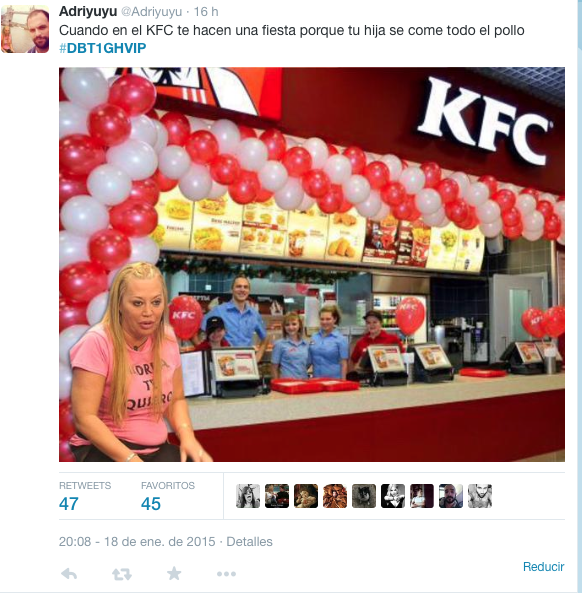This screenshot has height=593, width=582.
Task: Click the Adriyuyu display name
Action: pyautogui.click(x=88, y=11)
